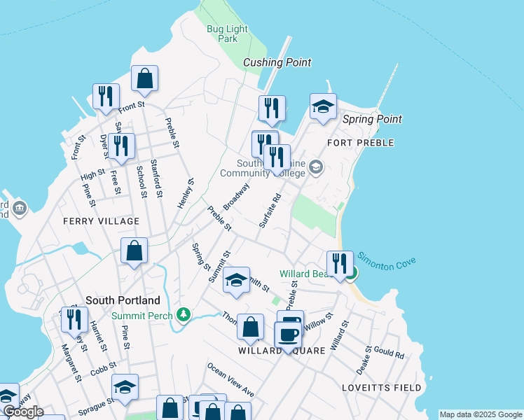This screenshot has width=524, height=420.
Task: Select the shopping bag marker below Ferry Village
Action: [134, 251]
